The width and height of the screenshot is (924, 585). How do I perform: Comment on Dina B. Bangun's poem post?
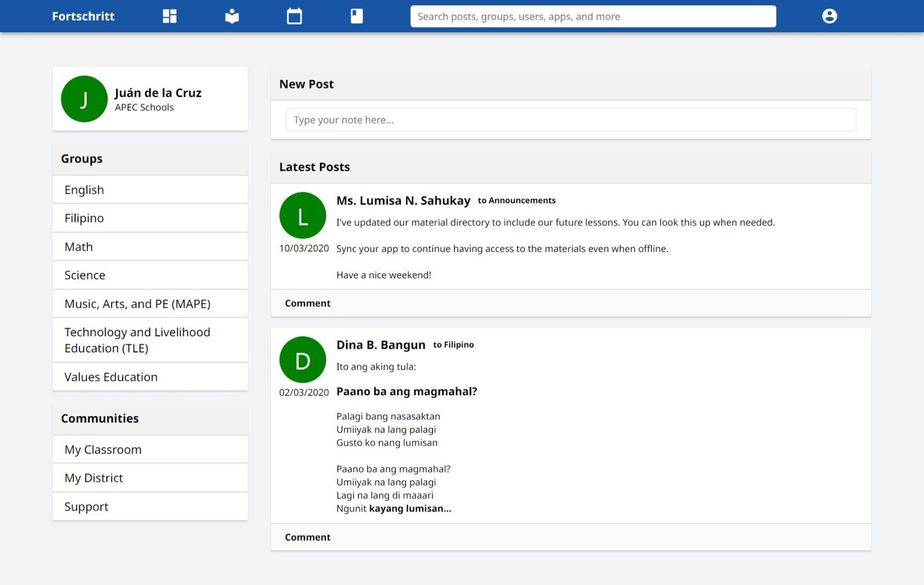click(307, 537)
